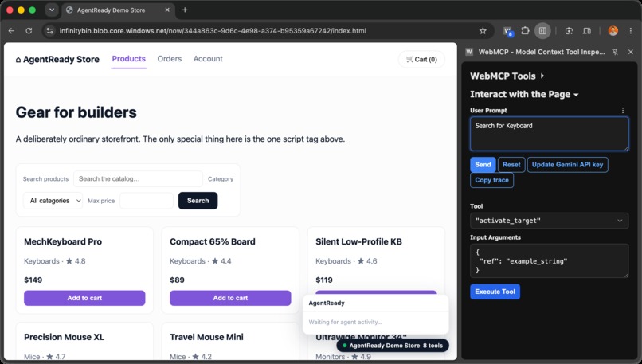Open site information icon in address bar
Viewport: 642px width, 364px height.
coord(49,31)
